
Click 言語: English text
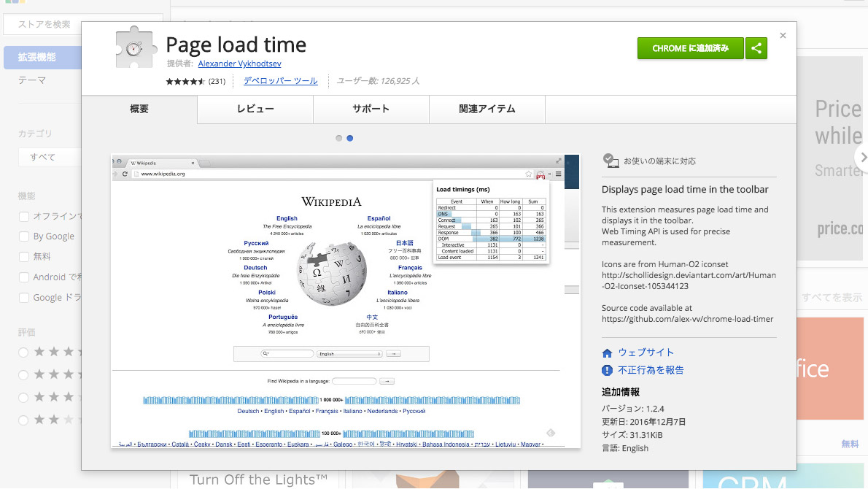coord(625,449)
